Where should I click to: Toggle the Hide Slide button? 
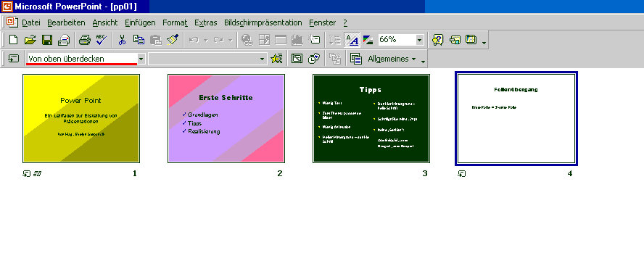click(297, 59)
